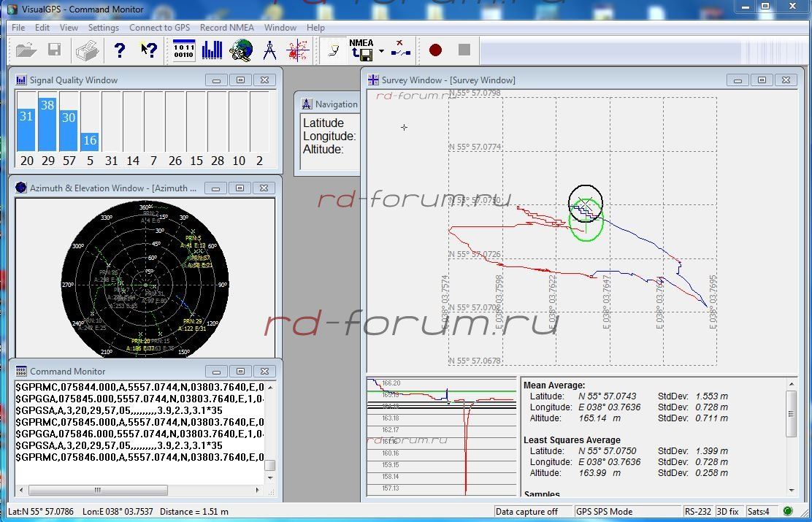Screen dimensions: 812x522
Task: Expand the NMEA toolbar dropdown arrow
Action: (381, 51)
